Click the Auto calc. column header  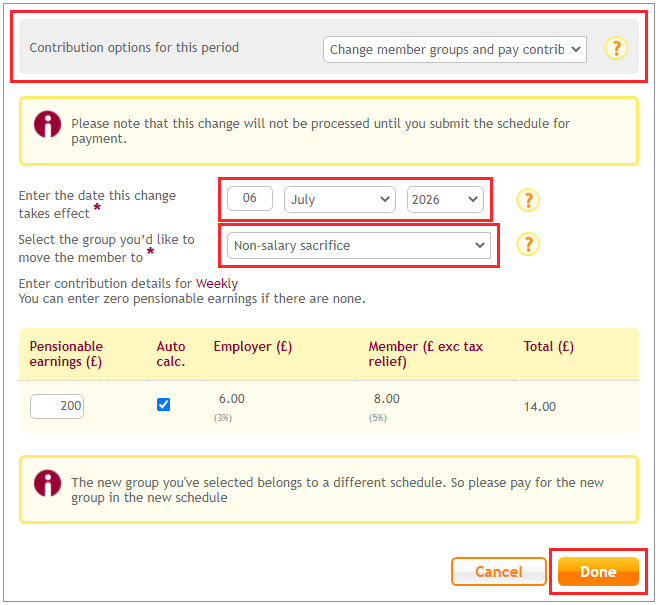click(x=171, y=354)
